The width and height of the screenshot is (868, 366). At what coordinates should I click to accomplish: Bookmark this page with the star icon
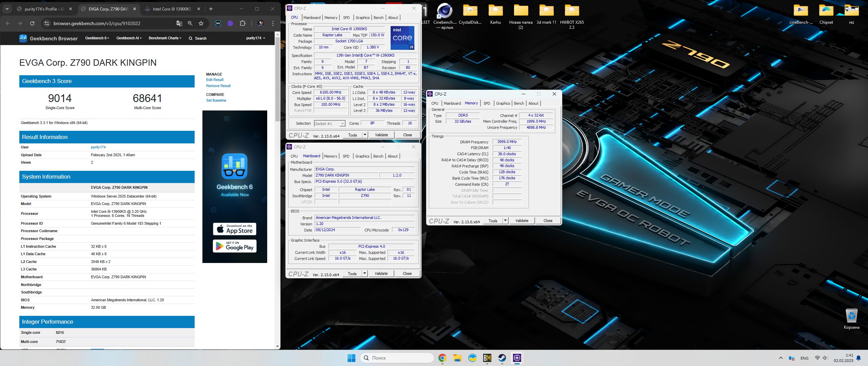pyautogui.click(x=201, y=23)
